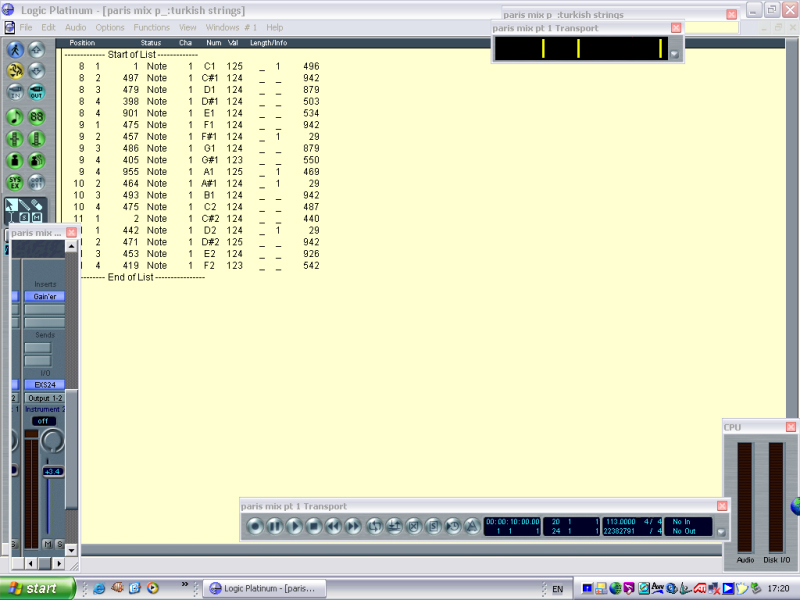This screenshot has width=800, height=600.
Task: Open the Options menu
Action: pos(110,27)
